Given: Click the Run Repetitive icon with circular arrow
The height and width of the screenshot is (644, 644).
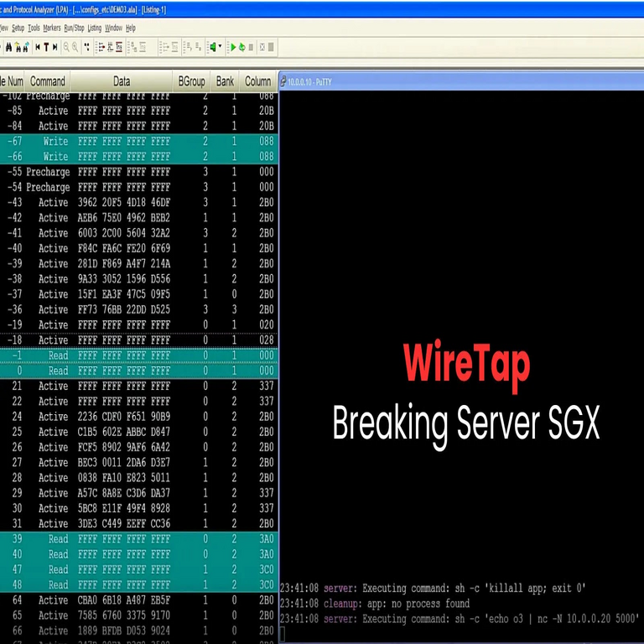Looking at the screenshot, I should [242, 48].
